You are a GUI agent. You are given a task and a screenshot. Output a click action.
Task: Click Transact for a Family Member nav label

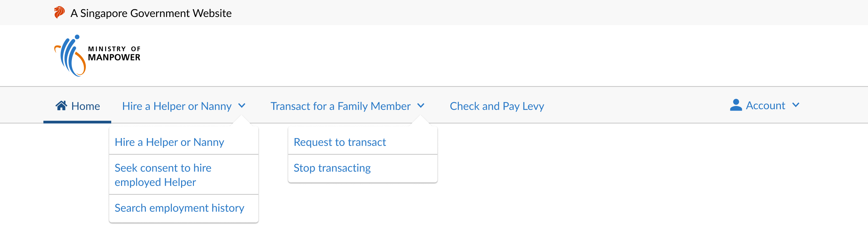340,106
